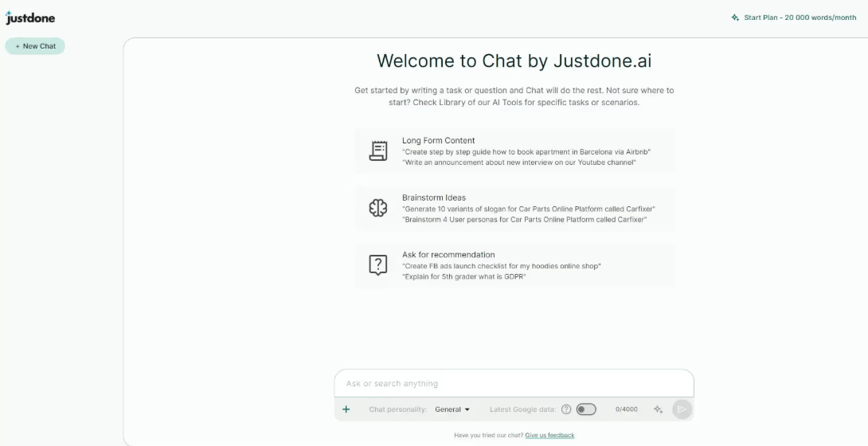868x446 pixels.
Task: Open Start Plan 20 000 words/month link
Action: 800,18
